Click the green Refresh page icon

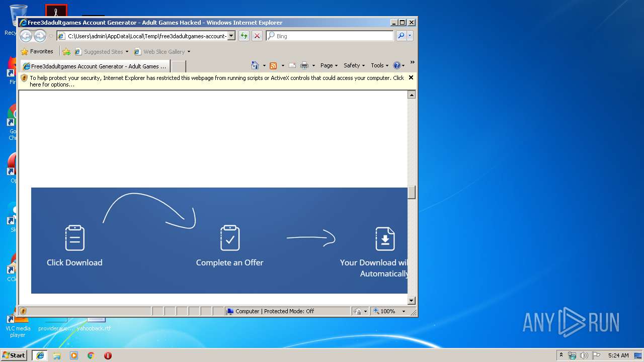pos(244,36)
